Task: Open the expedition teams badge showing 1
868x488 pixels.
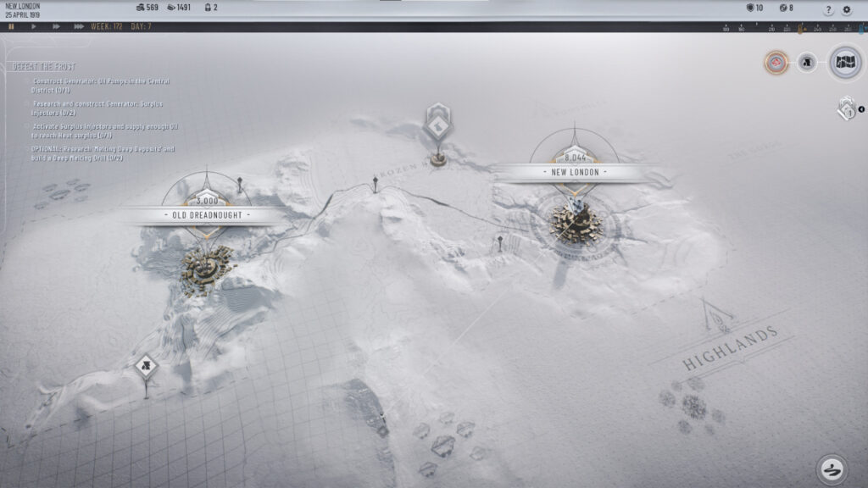Action: (847, 108)
